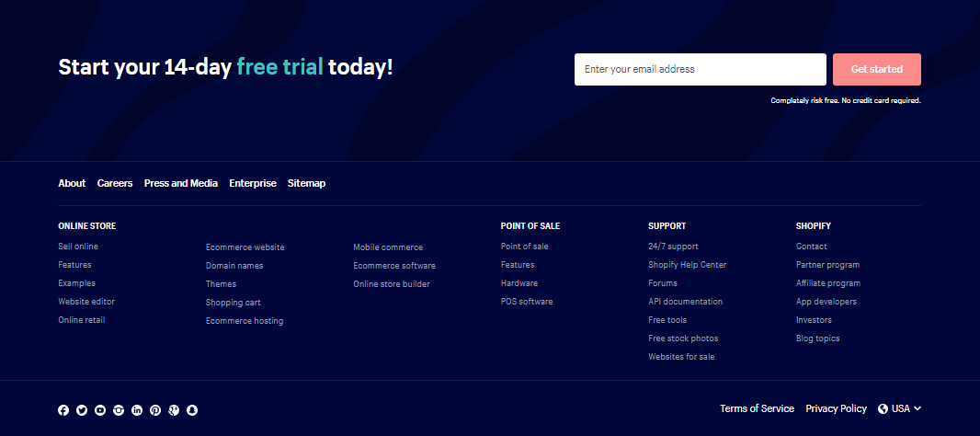Viewport: 980px width, 436px height.
Task: Open the Examples link
Action: pyautogui.click(x=77, y=283)
